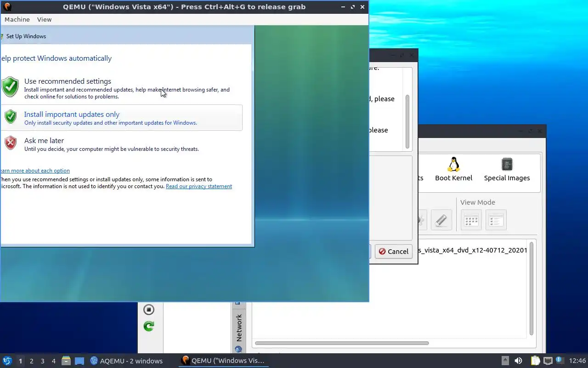Image resolution: width=588 pixels, height=368 pixels.
Task: Click the horizontal scrollbar under the image list
Action: click(342, 343)
